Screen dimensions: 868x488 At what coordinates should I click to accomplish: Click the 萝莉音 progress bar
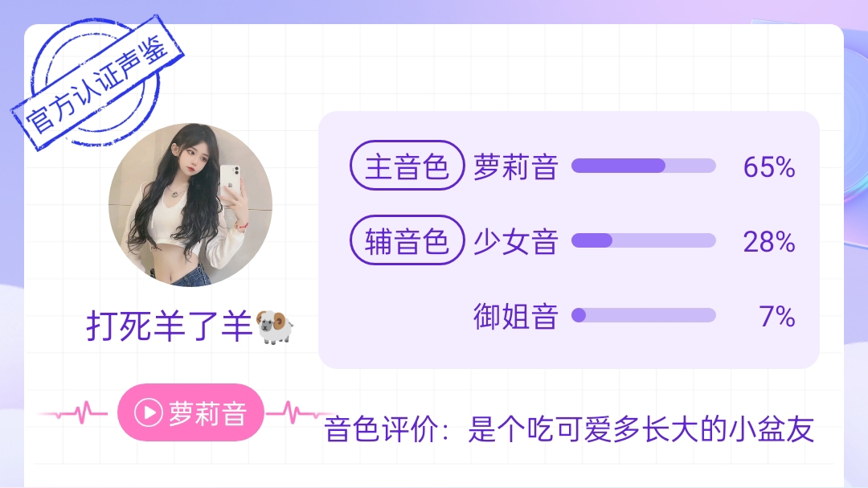tap(643, 166)
